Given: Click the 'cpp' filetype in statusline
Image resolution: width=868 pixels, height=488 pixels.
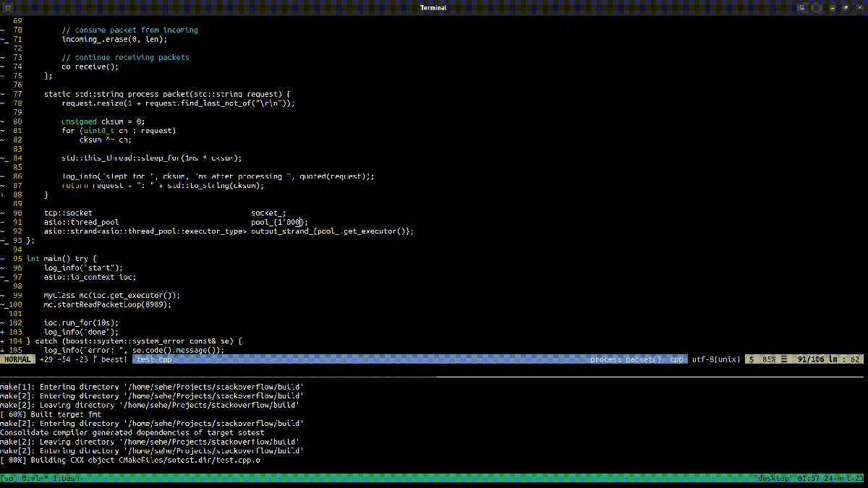Looking at the screenshot, I should pos(676,359).
